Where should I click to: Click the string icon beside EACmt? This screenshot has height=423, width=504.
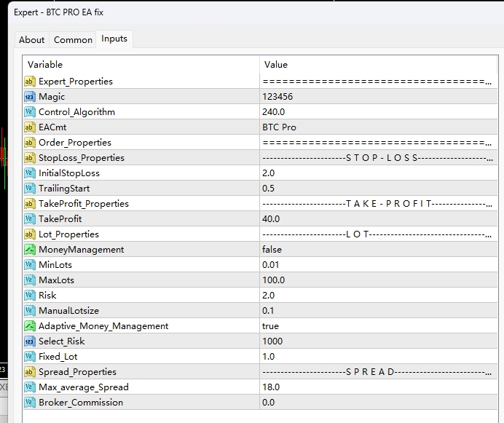click(x=30, y=127)
